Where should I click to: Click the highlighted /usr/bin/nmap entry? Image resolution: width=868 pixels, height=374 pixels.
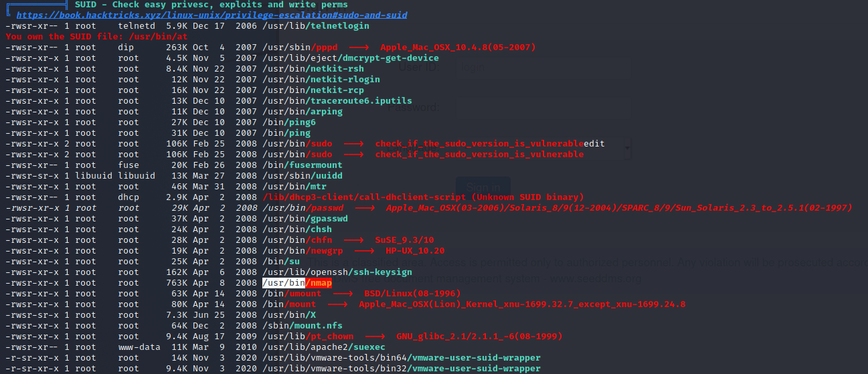coord(296,283)
